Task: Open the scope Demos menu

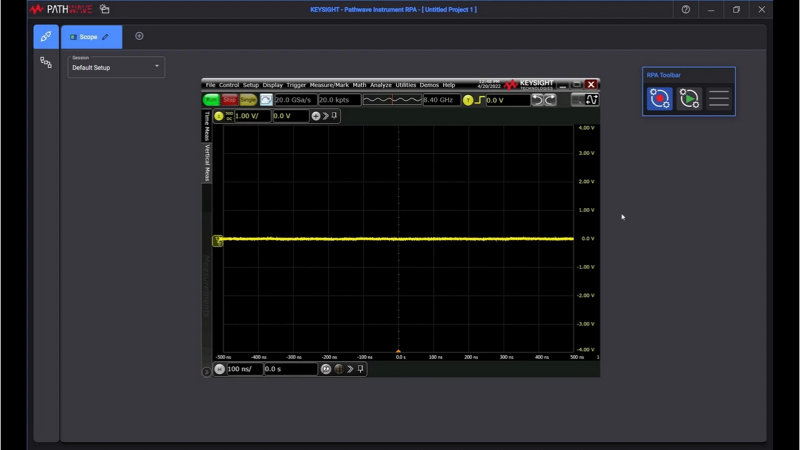Action: tap(429, 85)
